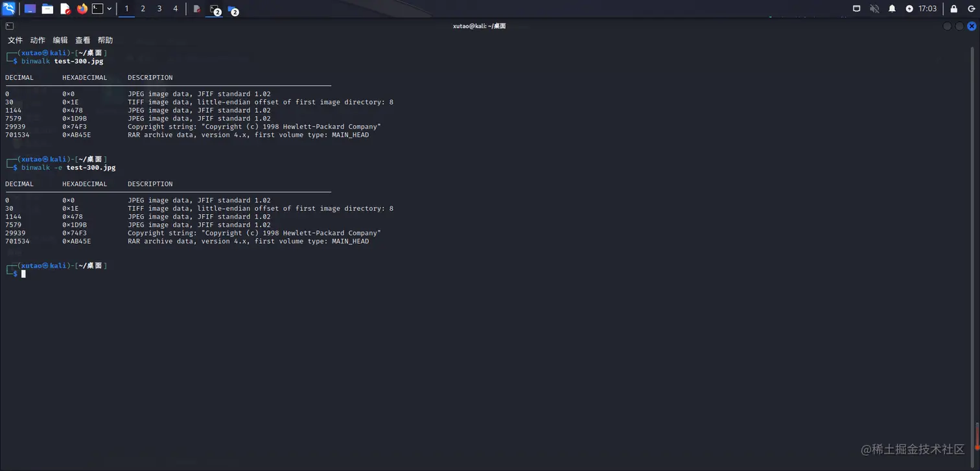Image resolution: width=980 pixels, height=471 pixels.
Task: Open the 编辑 menu
Action: [60, 40]
